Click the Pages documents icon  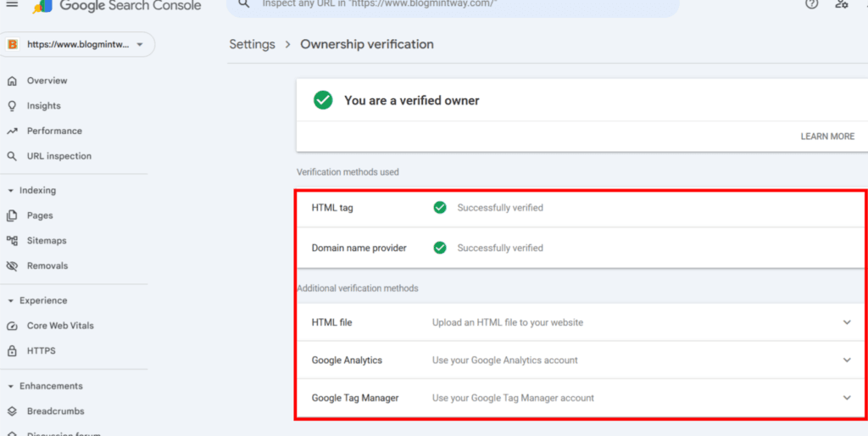(12, 215)
